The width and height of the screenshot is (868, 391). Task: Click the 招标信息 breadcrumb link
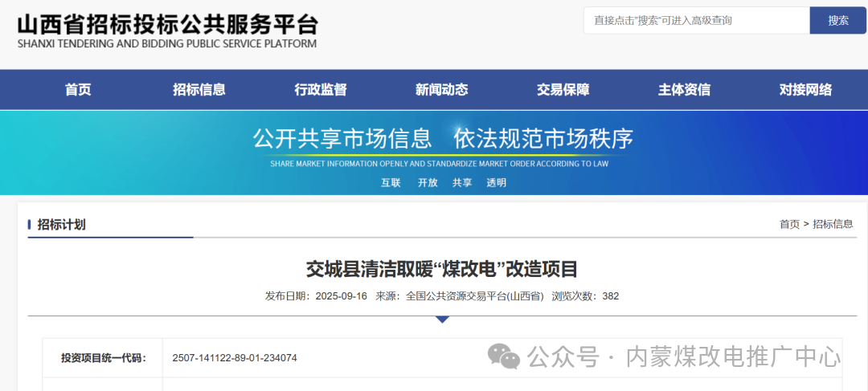pyautogui.click(x=833, y=224)
